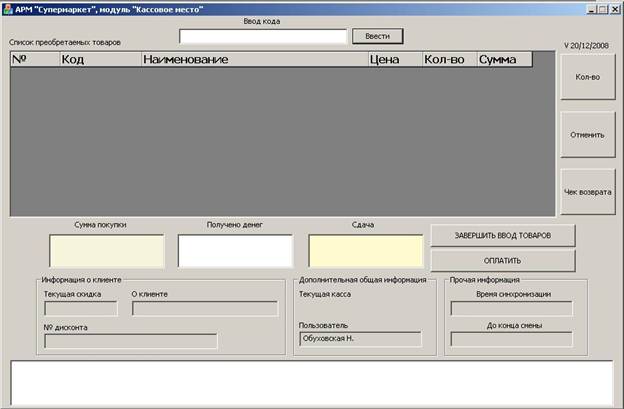Viewport: 624px width, 409px height.
Task: Click ЗАВЕРШИТЬ ВВОД ТОВАРОВ button
Action: [503, 236]
